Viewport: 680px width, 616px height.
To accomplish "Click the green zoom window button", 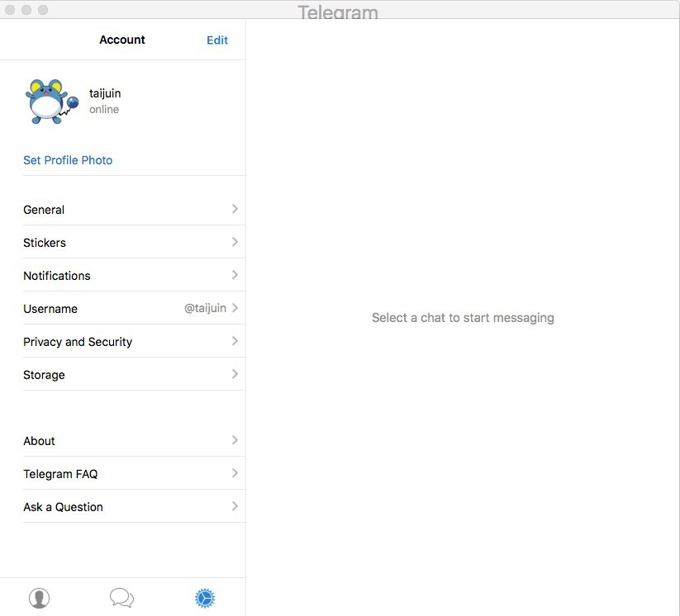I will pyautogui.click(x=43, y=10).
